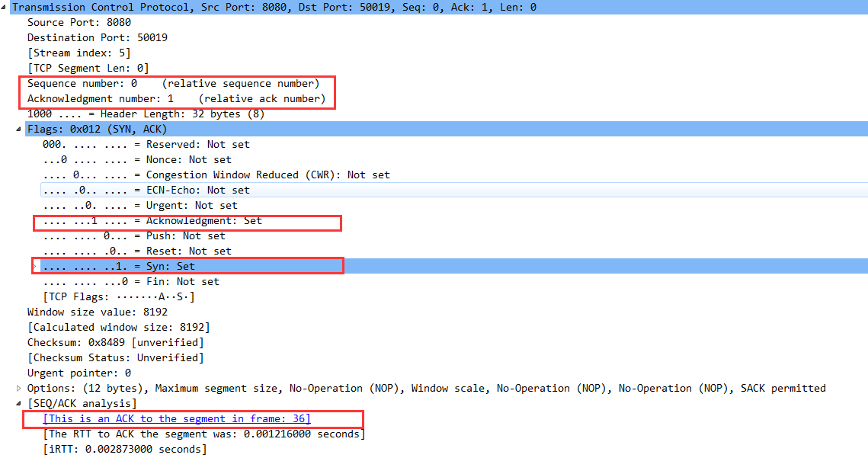The height and width of the screenshot is (458, 868).
Task: Select the Reserved: Not set row
Action: click(x=146, y=145)
